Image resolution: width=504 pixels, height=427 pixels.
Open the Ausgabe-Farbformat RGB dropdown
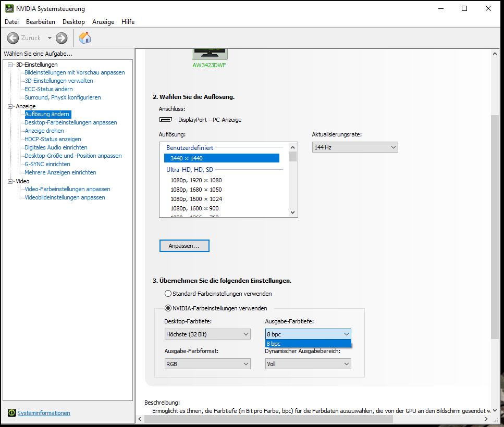click(207, 364)
